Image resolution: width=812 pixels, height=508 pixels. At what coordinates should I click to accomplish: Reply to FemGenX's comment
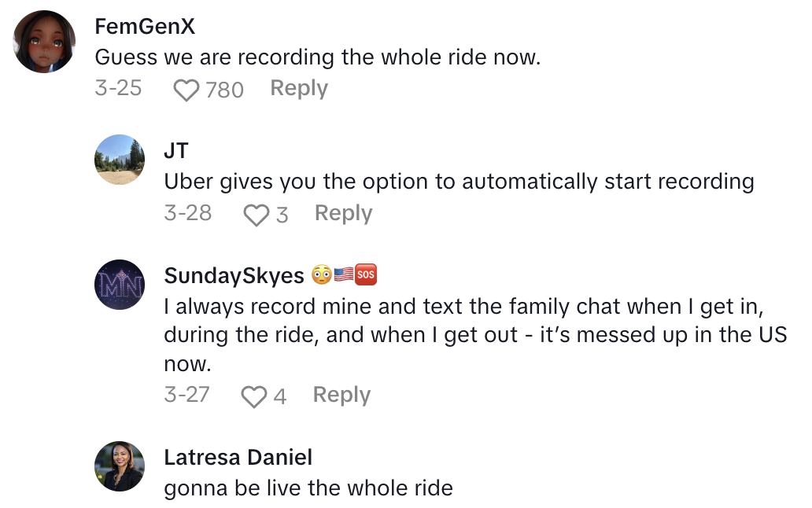(298, 88)
